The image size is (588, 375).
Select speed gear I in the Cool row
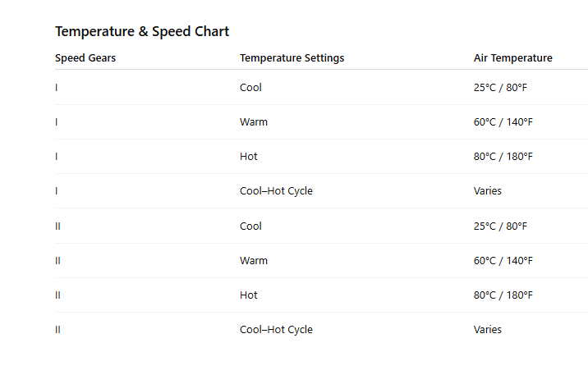point(57,88)
